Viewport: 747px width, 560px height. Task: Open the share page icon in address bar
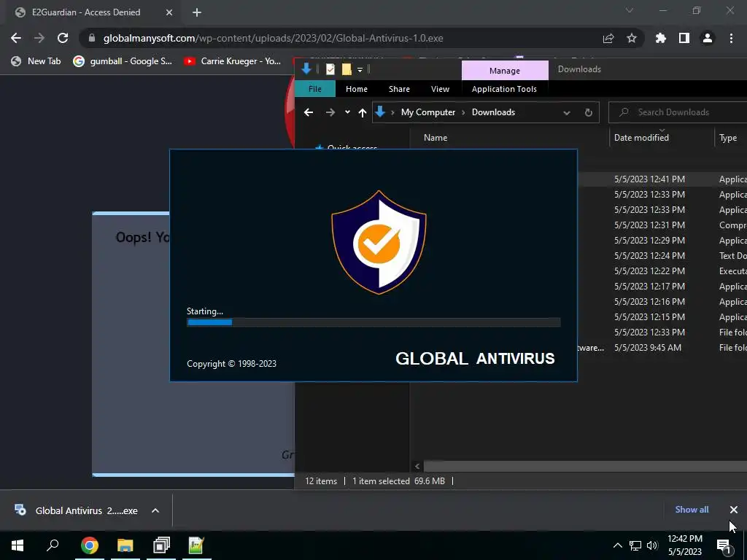pos(608,38)
